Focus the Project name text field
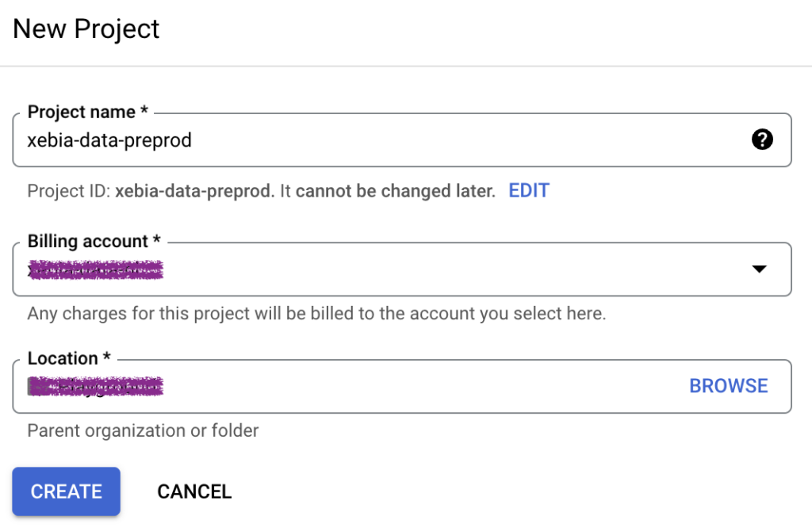812x531 pixels. click(x=402, y=139)
